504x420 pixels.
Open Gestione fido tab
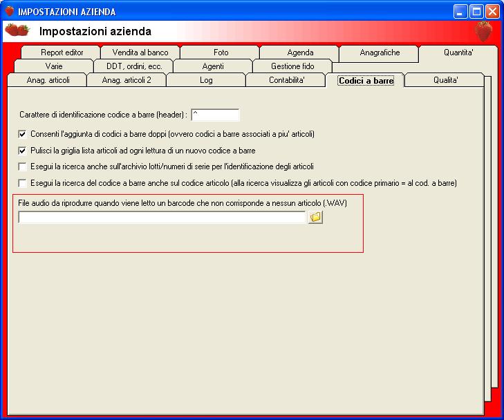click(292, 66)
